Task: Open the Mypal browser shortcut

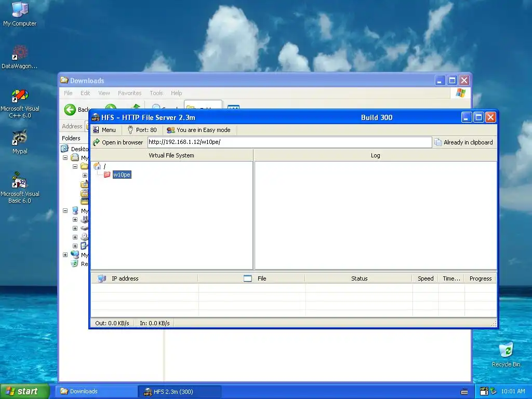Action: [x=20, y=142]
